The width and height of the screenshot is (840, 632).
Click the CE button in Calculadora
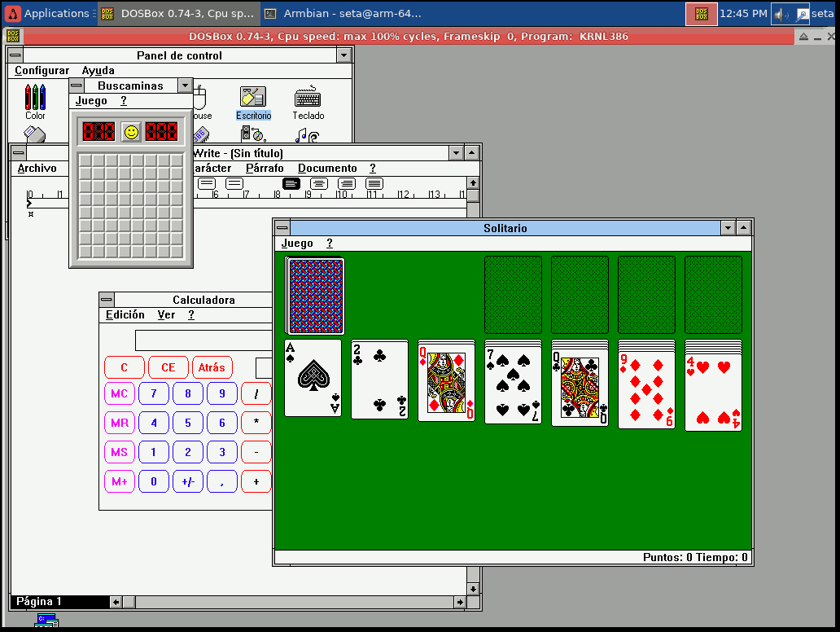(168, 367)
